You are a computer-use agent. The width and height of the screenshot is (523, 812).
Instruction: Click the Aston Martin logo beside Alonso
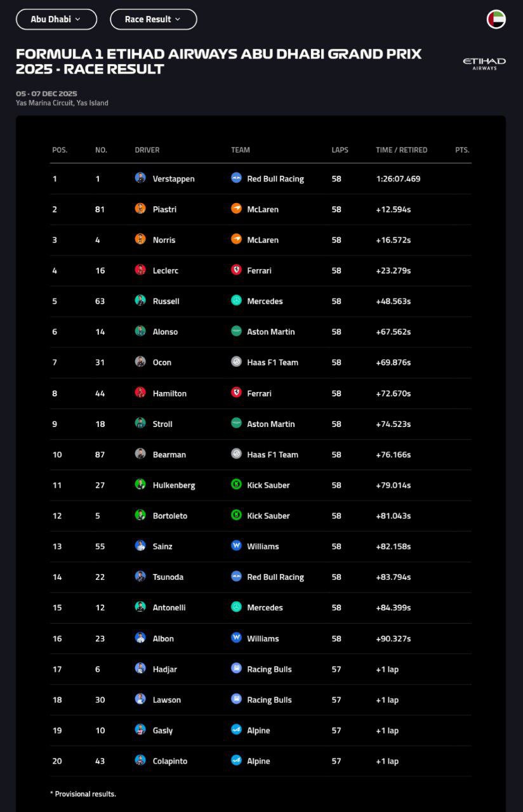pos(236,331)
